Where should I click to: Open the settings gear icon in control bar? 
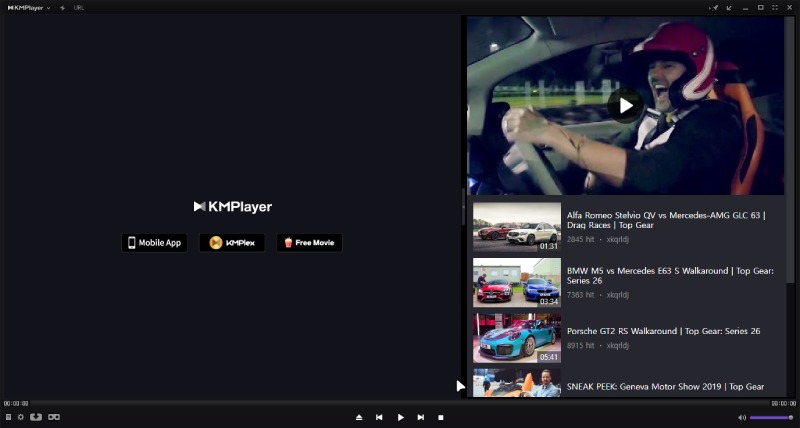point(21,417)
